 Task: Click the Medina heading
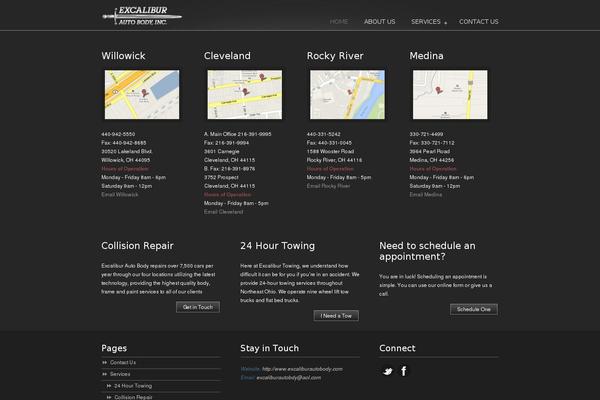pyautogui.click(x=426, y=56)
